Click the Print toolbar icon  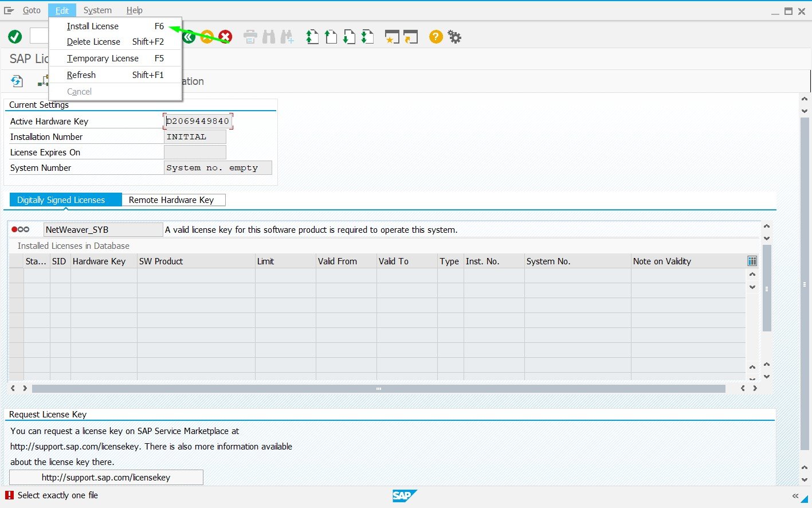click(x=250, y=37)
